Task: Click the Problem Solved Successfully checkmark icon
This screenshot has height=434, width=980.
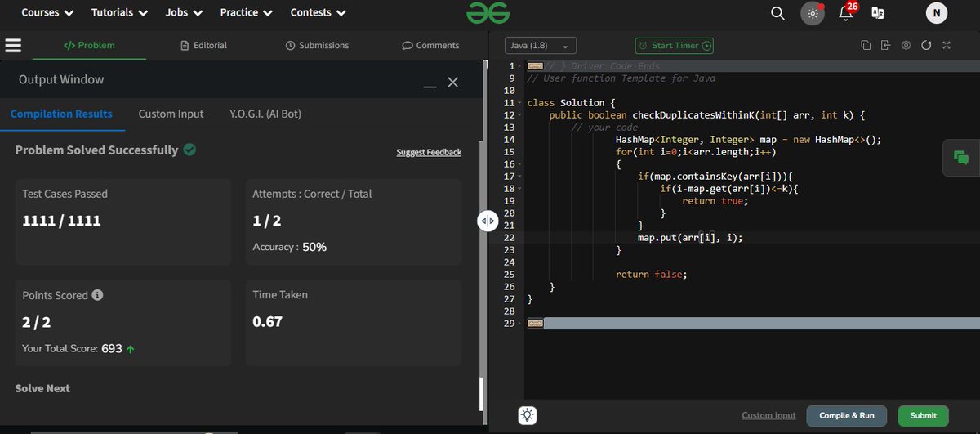Action: 189,150
